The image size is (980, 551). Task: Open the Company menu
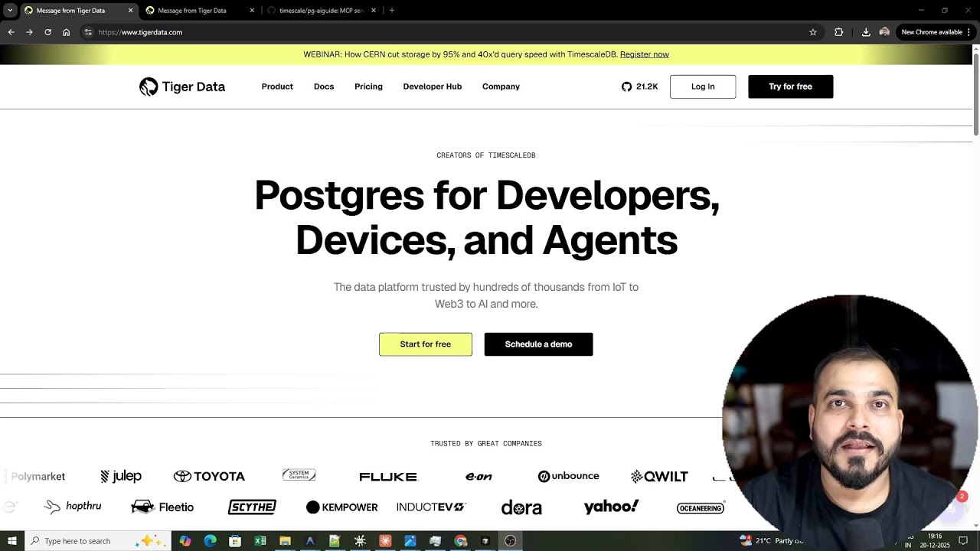501,86
